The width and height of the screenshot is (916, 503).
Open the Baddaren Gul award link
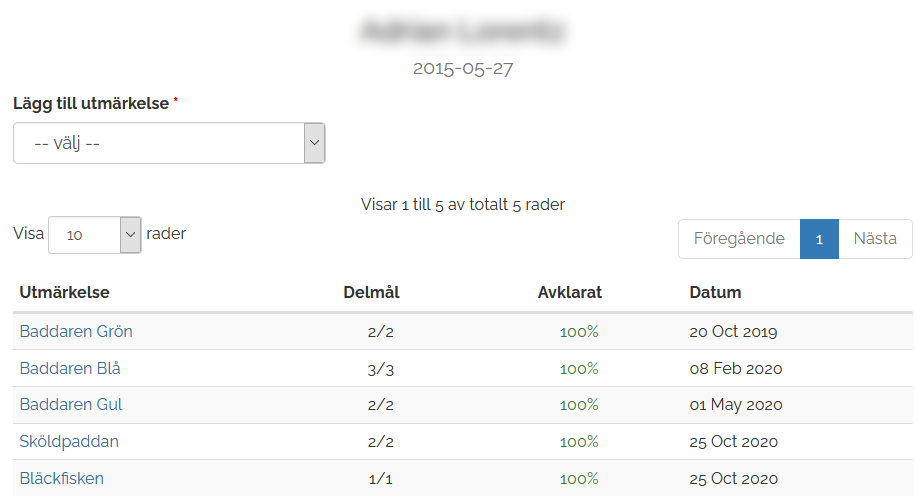click(71, 404)
